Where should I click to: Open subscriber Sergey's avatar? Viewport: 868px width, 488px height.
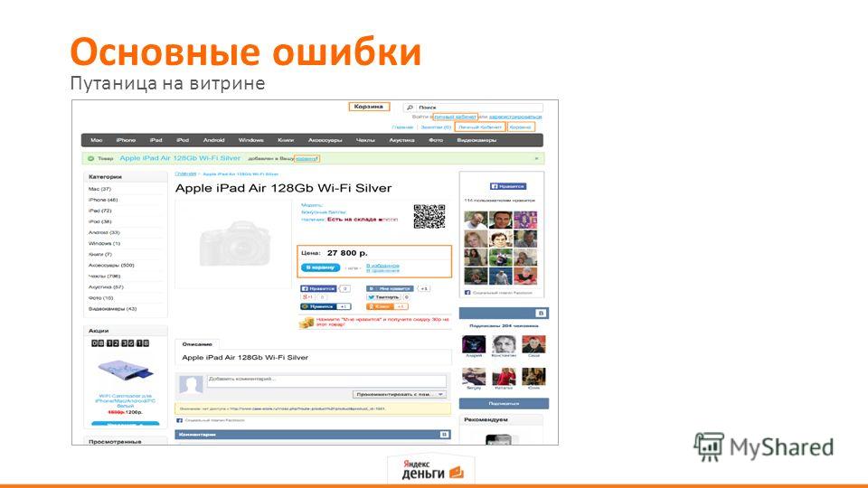tap(473, 377)
